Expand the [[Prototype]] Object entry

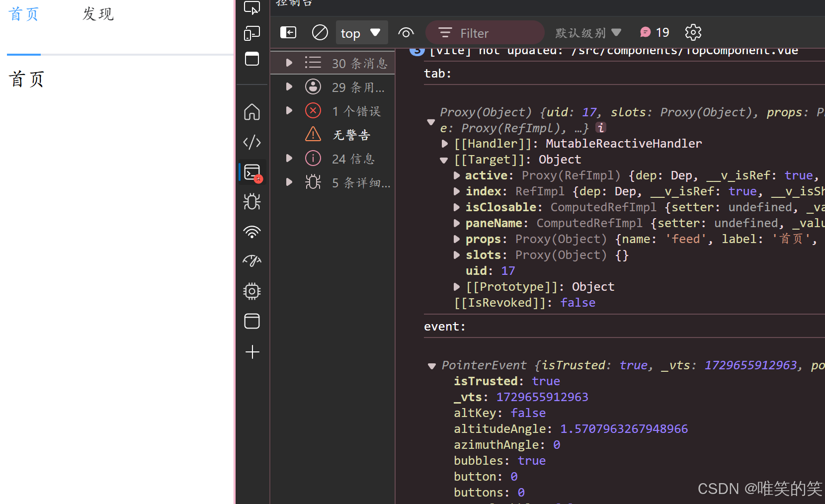point(457,286)
